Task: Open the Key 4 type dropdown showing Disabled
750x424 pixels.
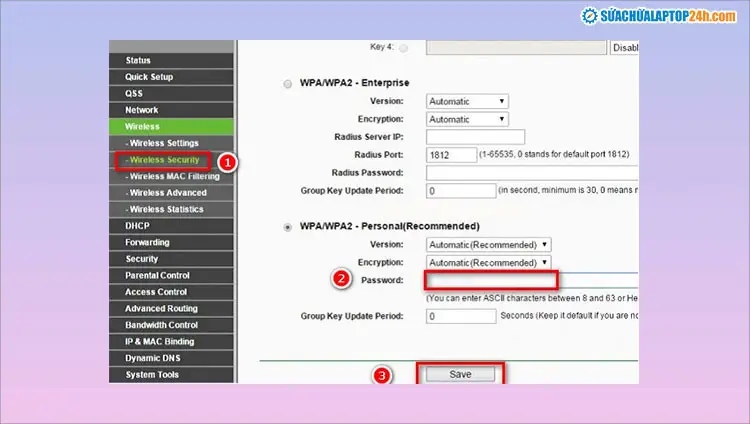Action: tap(624, 47)
